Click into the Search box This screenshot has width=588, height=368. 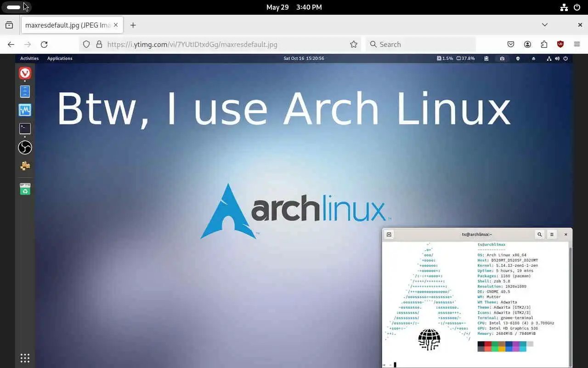point(421,44)
